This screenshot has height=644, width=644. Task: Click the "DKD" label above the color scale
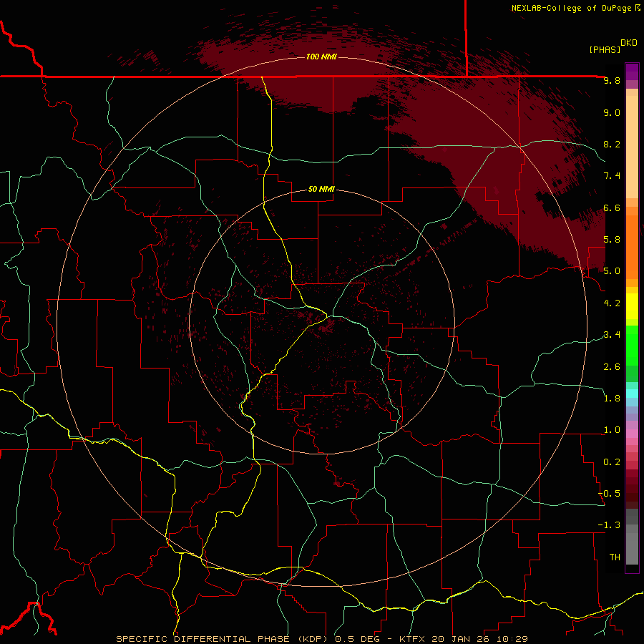click(x=629, y=43)
